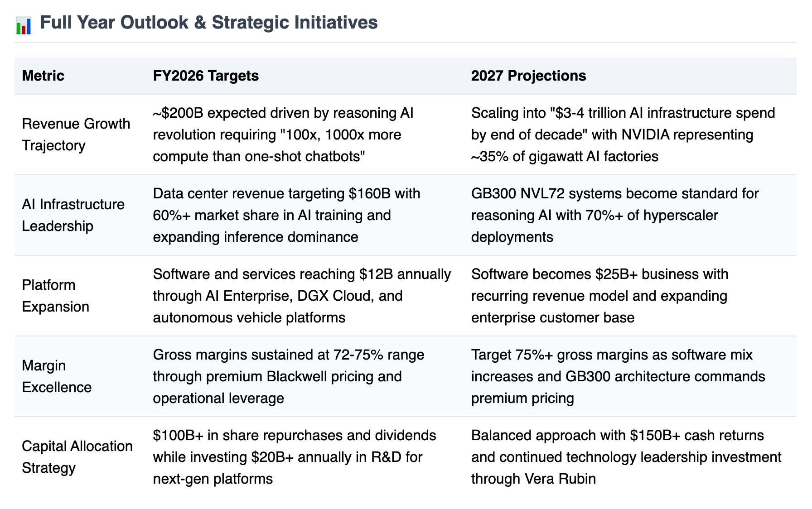The height and width of the screenshot is (509, 812).
Task: Click the Revenue Growth Trajectory row label
Action: pyautogui.click(x=76, y=134)
